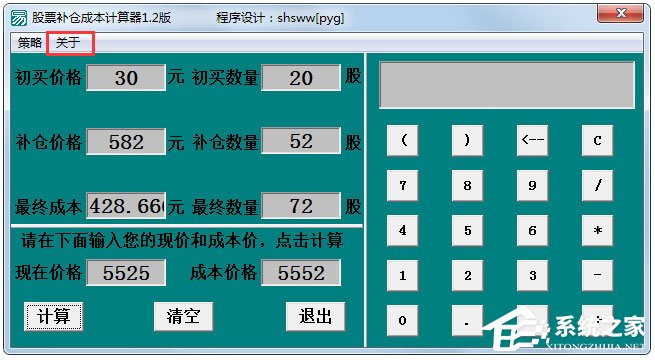Tap calculator key 0
Image resolution: width=655 pixels, height=360 pixels.
(x=403, y=321)
